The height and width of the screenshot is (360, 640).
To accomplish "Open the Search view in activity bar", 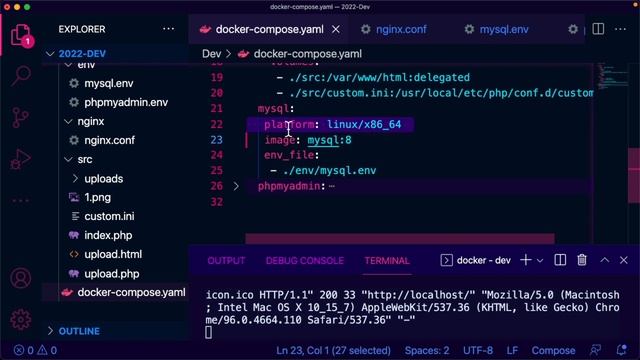I will [21, 76].
